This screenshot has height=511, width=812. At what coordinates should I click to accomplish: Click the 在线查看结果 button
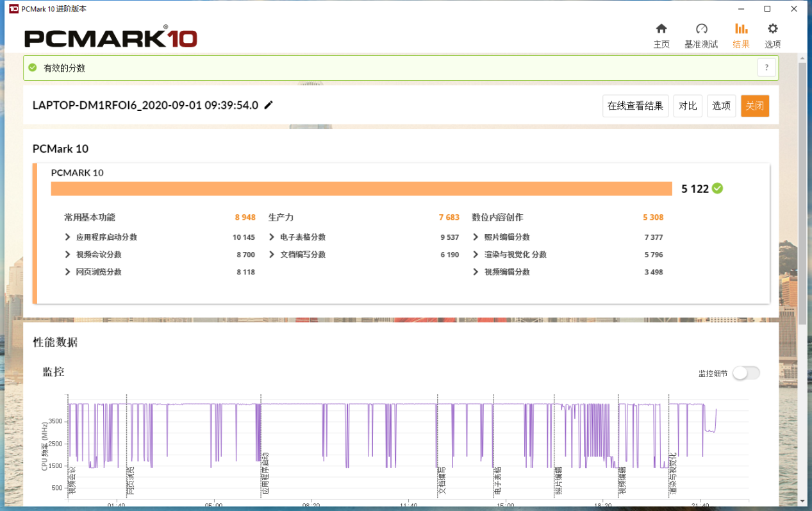click(636, 106)
